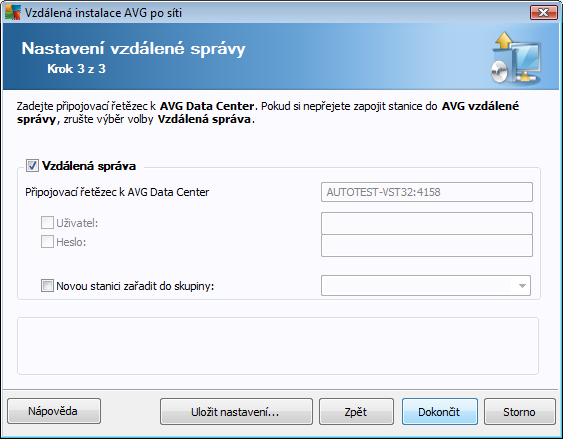Close the AVG remote installation window
The height and width of the screenshot is (439, 563).
coord(544,13)
